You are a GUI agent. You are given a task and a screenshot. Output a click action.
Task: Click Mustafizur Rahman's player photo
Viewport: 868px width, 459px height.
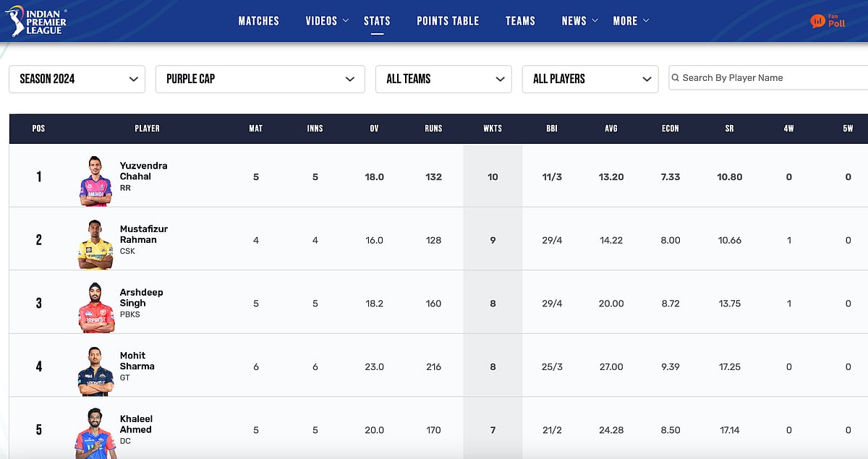[95, 244]
